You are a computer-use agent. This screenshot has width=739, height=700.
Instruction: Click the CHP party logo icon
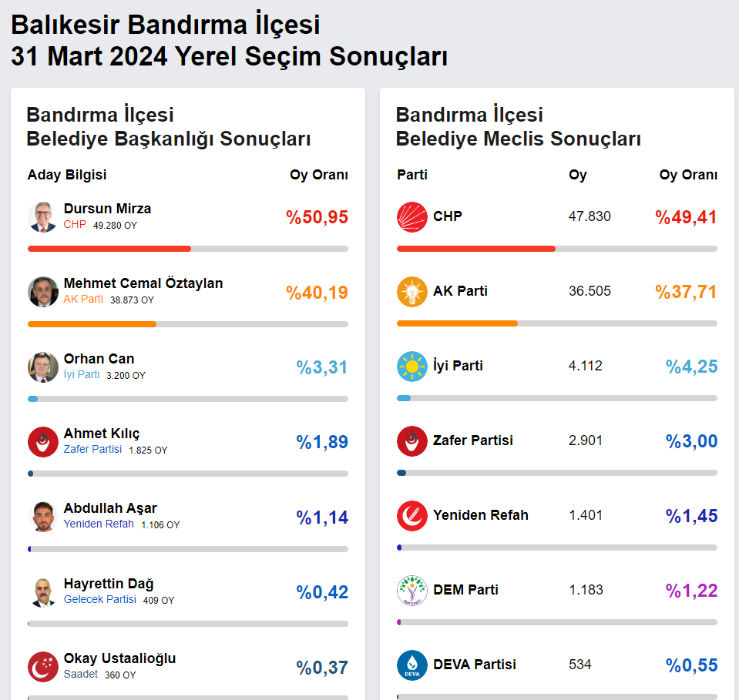pos(412,217)
